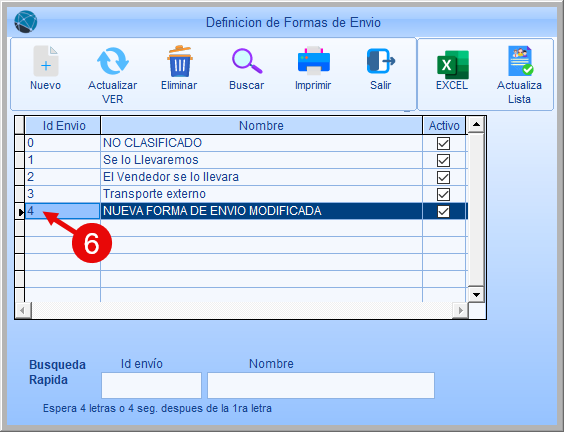Export the list with the EXCEL icon
This screenshot has width=564, height=432.
click(452, 65)
